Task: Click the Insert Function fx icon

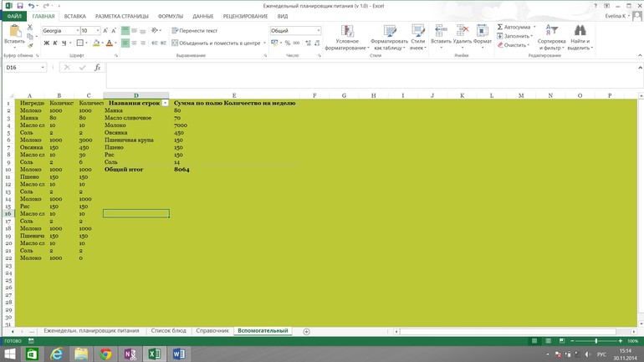Action: [97, 68]
